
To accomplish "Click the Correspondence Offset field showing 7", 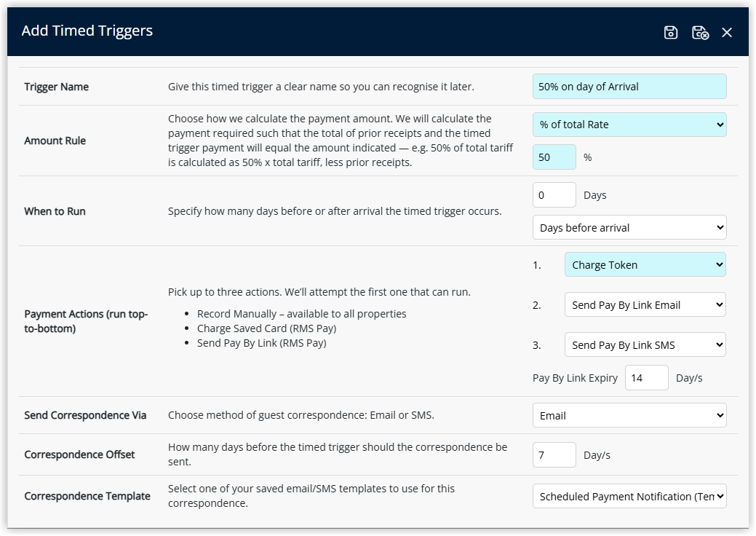I will click(x=554, y=454).
